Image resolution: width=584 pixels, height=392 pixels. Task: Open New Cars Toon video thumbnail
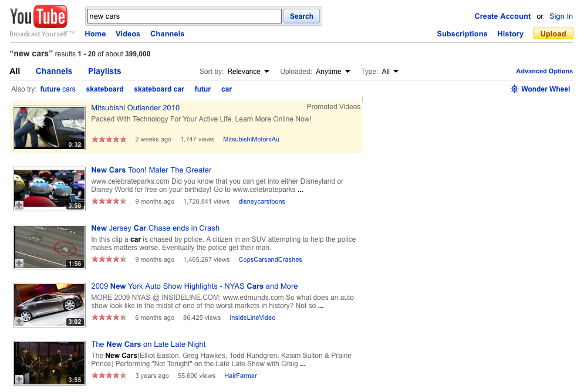coord(49,189)
